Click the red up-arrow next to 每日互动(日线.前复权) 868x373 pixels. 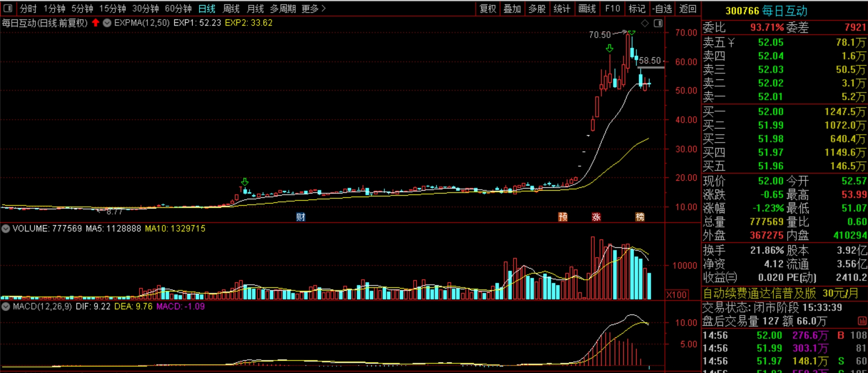(x=96, y=22)
